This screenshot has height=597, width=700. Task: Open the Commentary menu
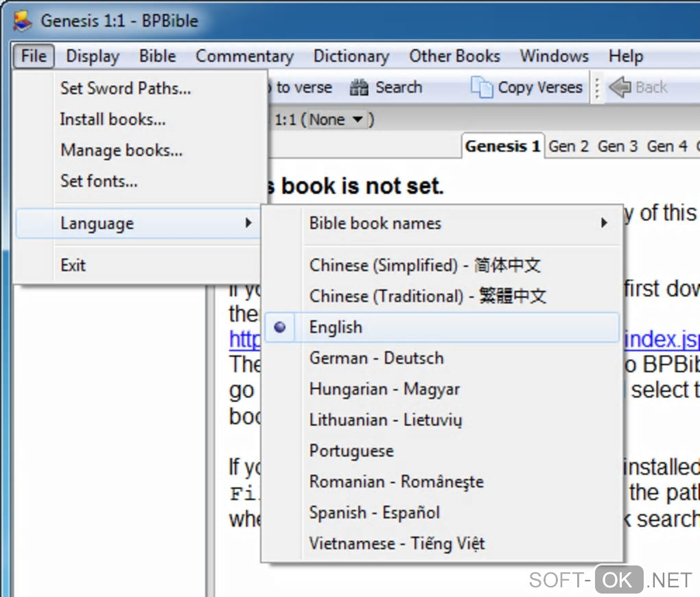[244, 56]
